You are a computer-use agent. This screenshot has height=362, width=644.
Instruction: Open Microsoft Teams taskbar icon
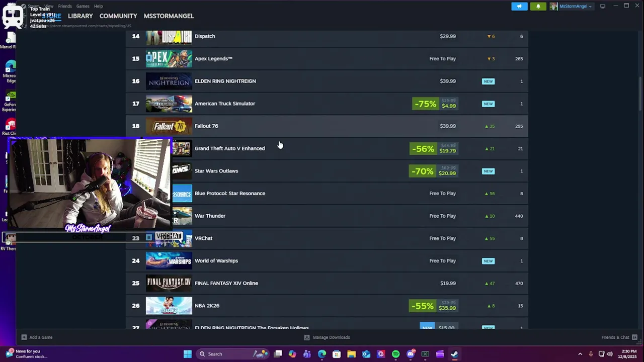[307, 354]
